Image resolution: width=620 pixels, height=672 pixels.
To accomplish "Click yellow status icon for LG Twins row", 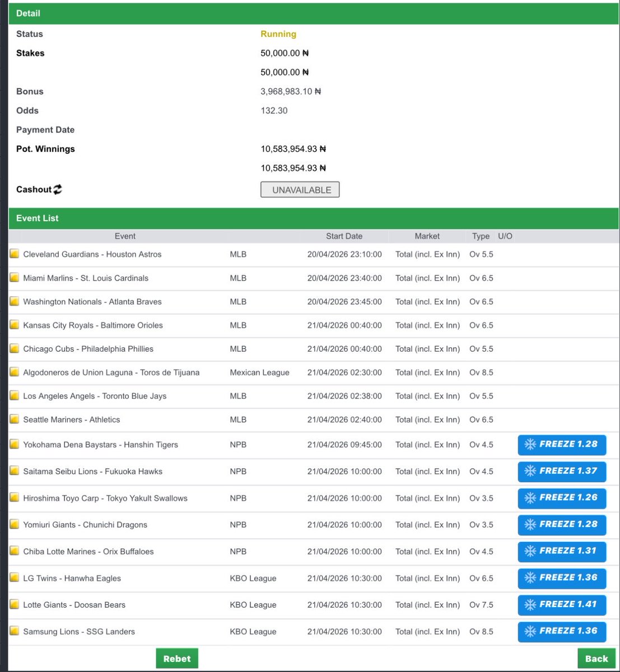I will [15, 578].
